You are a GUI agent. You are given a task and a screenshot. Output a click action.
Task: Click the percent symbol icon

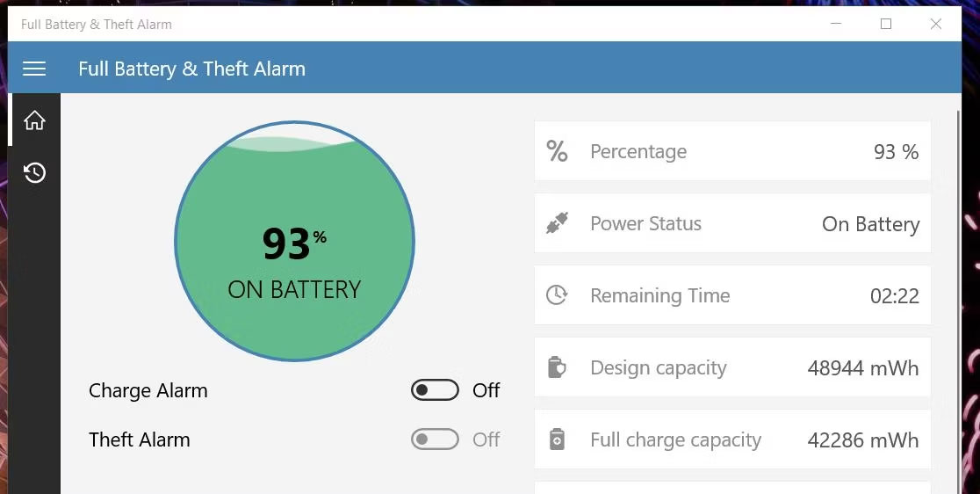tap(557, 151)
